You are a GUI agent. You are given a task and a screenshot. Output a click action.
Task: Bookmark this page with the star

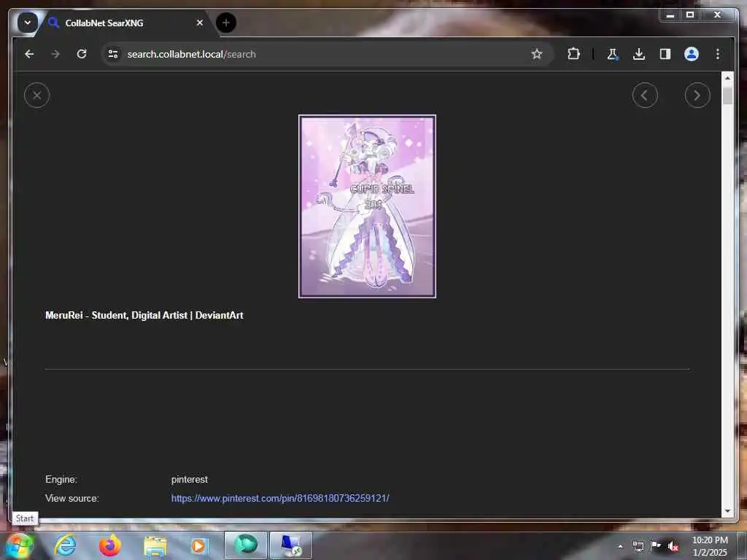click(x=536, y=54)
